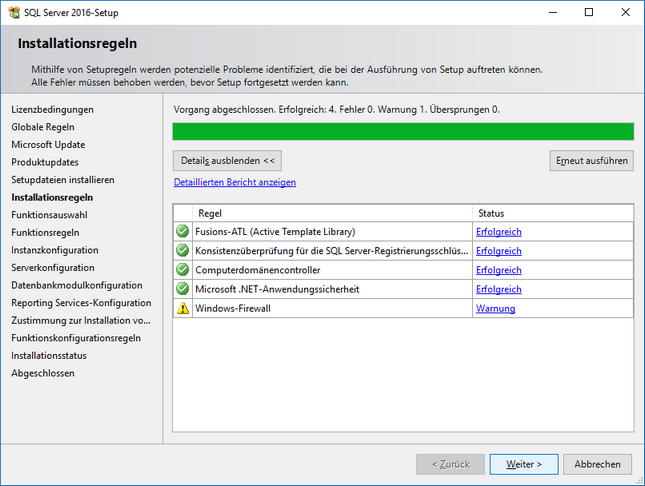
Task: Click Computerdomänencontroller rule text
Action: (x=258, y=270)
